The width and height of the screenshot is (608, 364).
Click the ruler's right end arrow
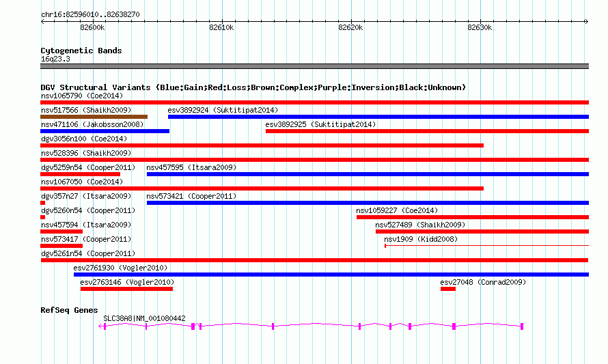point(587,21)
